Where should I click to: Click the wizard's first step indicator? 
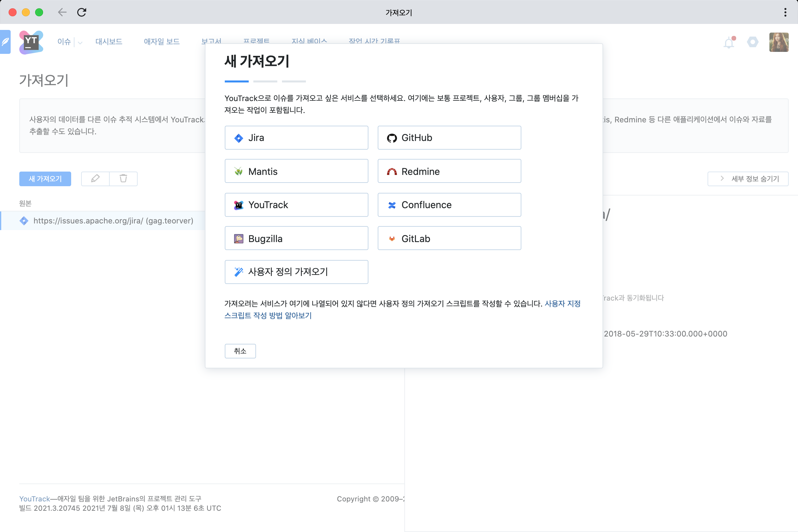(236, 81)
